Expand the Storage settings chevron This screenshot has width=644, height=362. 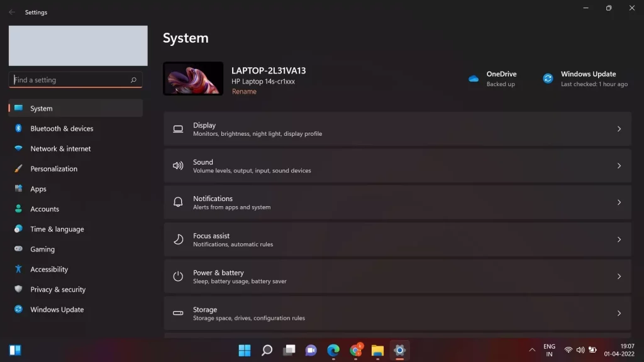point(619,313)
